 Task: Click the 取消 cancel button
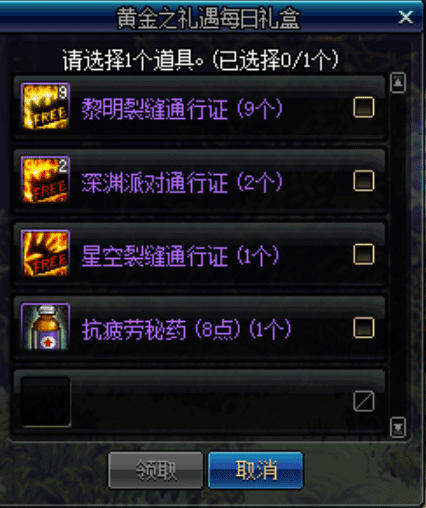(256, 470)
